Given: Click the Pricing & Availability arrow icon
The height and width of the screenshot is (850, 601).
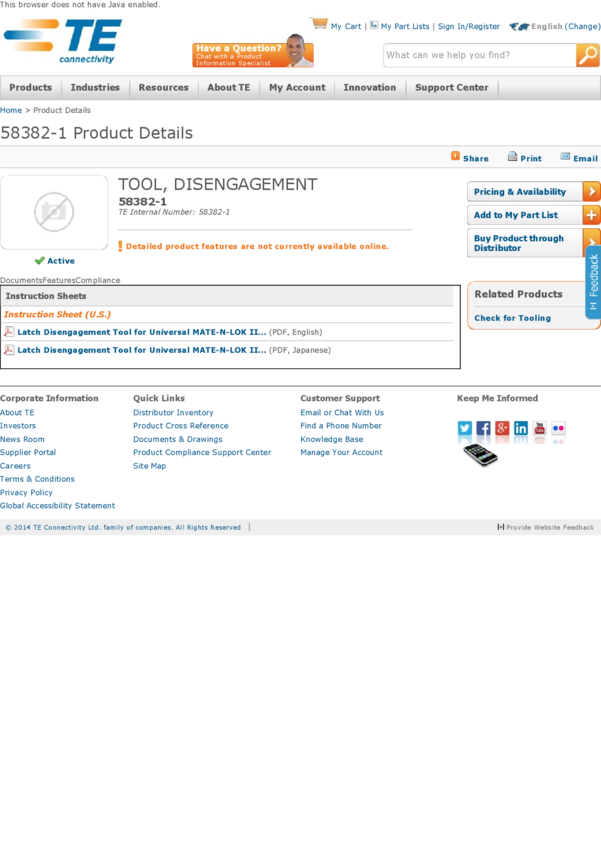Looking at the screenshot, I should tap(591, 191).
